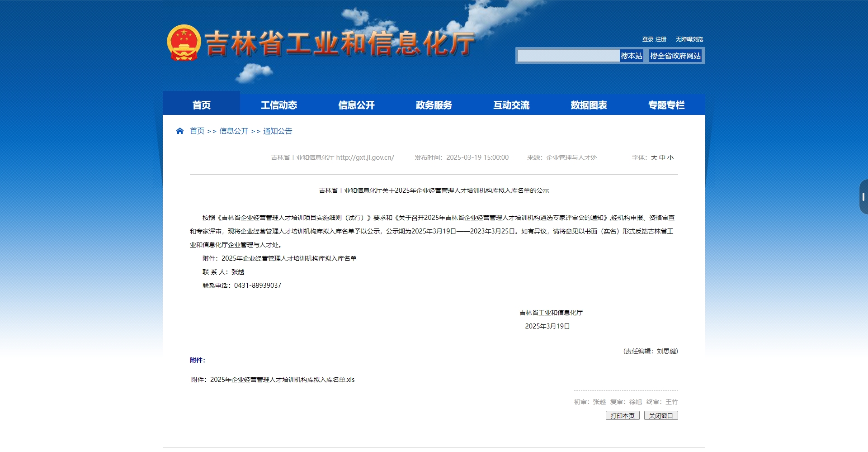This screenshot has height=452, width=868.
Task: Navigate to 专题专栏
Action: (x=666, y=105)
